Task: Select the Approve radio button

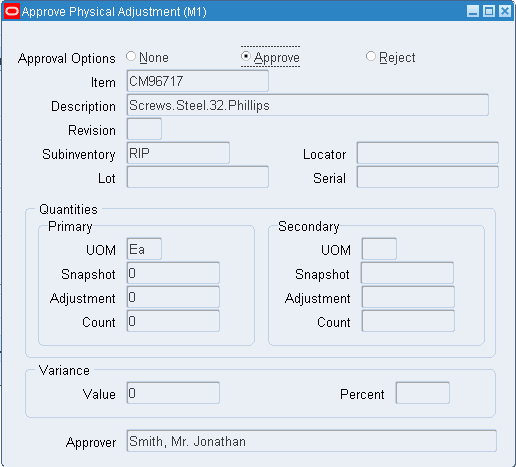Action: (246, 56)
